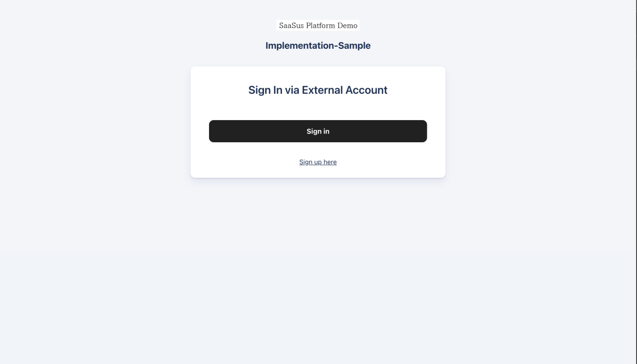The image size is (637, 364).
Task: Click the word Platform in the logo banner
Action: 321,25
